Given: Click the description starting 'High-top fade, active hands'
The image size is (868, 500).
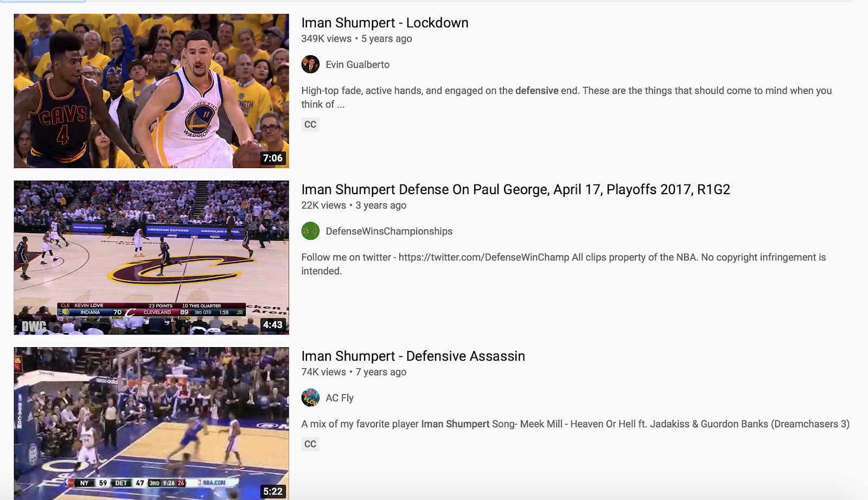Looking at the screenshot, I should [x=566, y=98].
